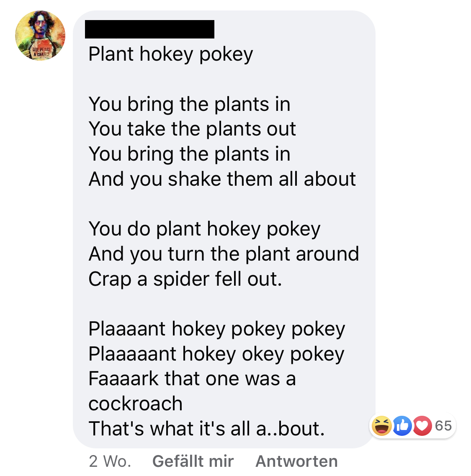The width and height of the screenshot is (471, 476).
Task: Click the "Plaaaant hokey pokey pokey" line
Action: pos(216,329)
